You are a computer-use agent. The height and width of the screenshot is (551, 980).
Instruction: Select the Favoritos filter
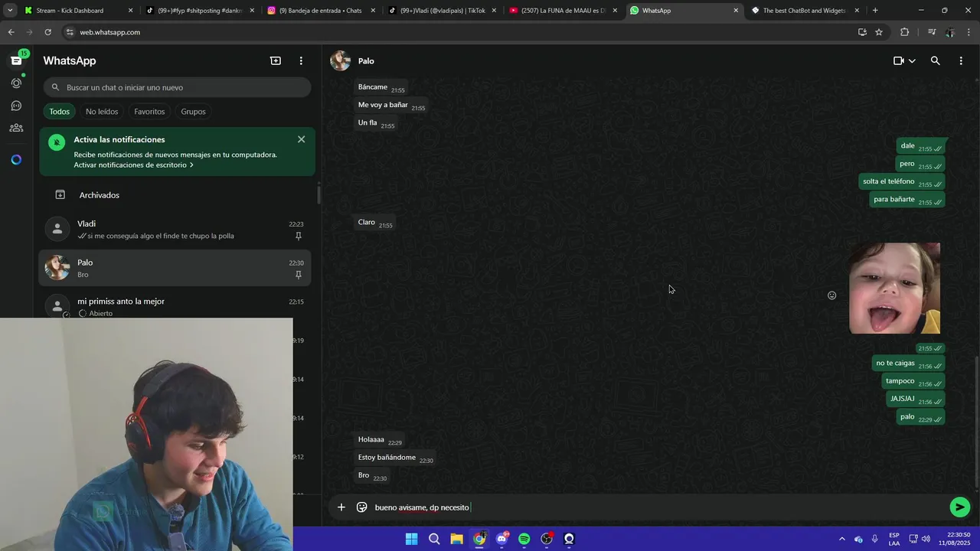[149, 112]
